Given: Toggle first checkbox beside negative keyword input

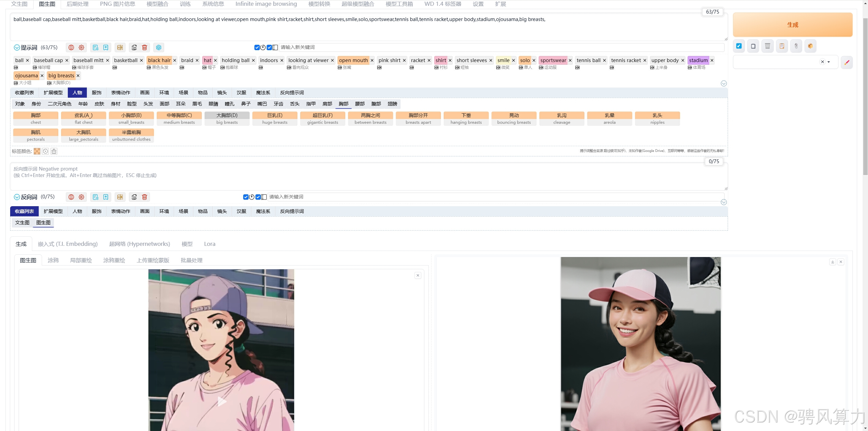Looking at the screenshot, I should tap(246, 197).
